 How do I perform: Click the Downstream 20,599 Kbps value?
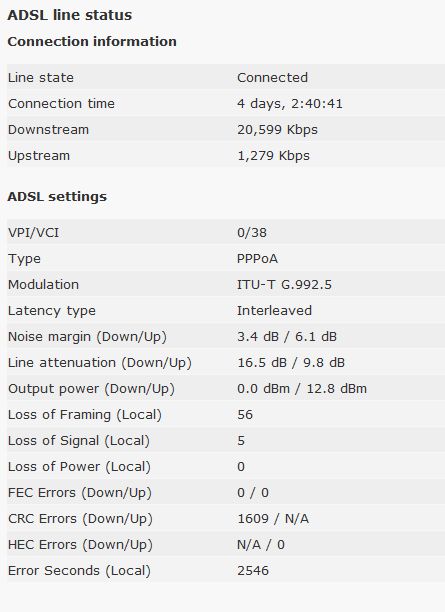point(277,130)
